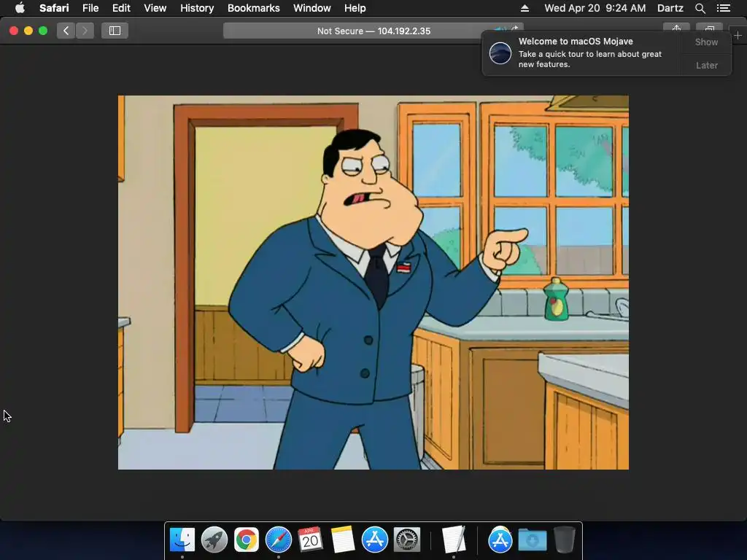Image resolution: width=747 pixels, height=560 pixels.
Task: Go forward to the next page
Action: click(85, 31)
